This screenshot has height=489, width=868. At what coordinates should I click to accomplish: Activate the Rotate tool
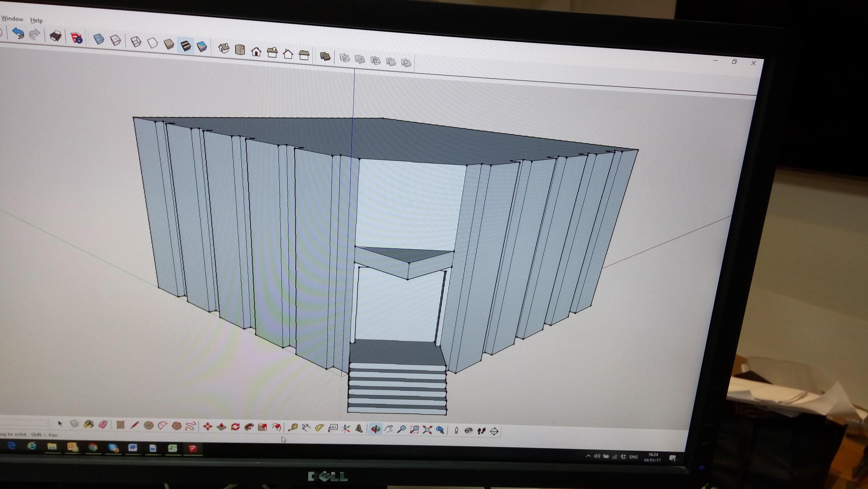[235, 427]
